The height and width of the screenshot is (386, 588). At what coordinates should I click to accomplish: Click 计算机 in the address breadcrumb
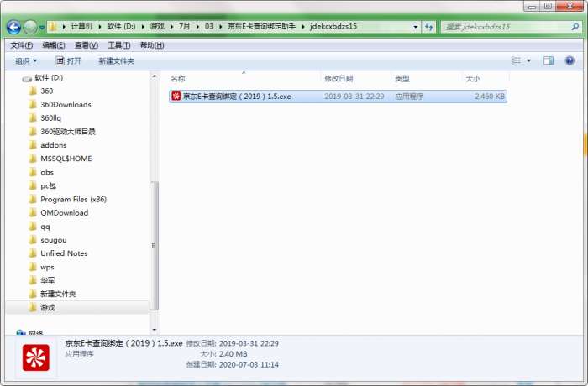[81, 27]
